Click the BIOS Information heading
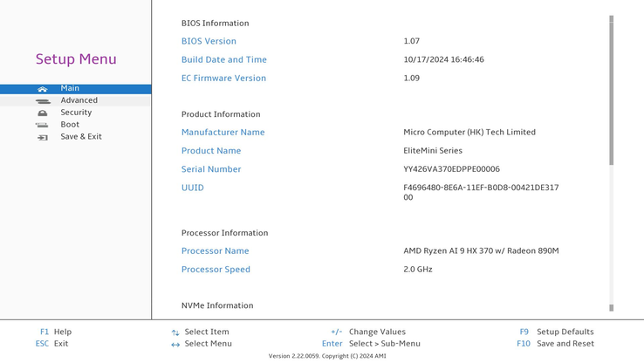The image size is (644, 363). click(216, 24)
